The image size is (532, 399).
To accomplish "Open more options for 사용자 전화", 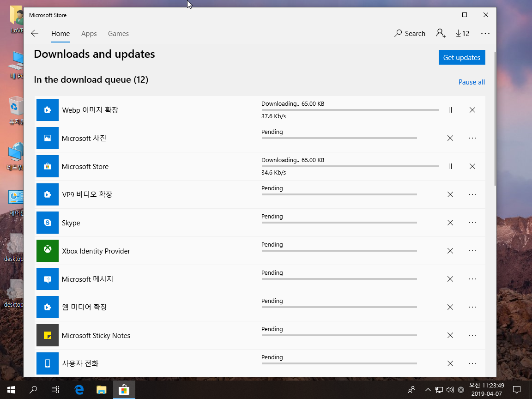I will click(472, 363).
